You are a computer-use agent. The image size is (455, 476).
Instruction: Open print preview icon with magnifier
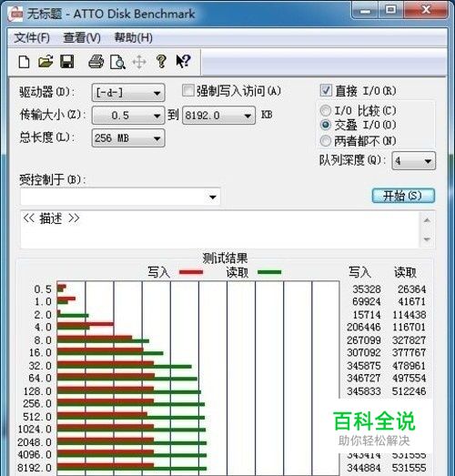click(117, 62)
